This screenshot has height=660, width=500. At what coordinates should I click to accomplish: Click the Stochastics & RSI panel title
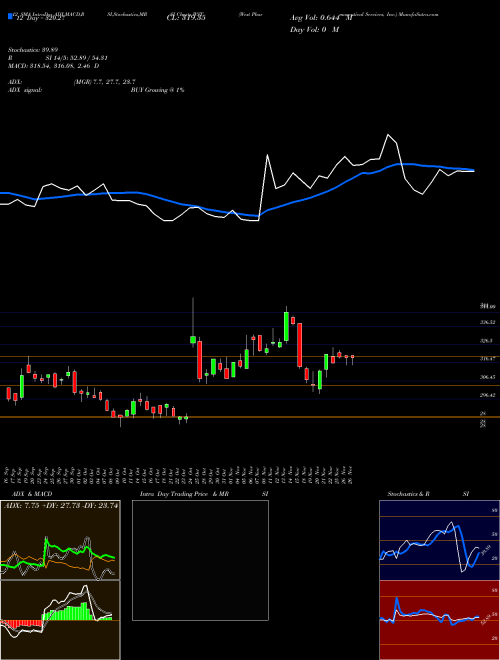click(428, 494)
